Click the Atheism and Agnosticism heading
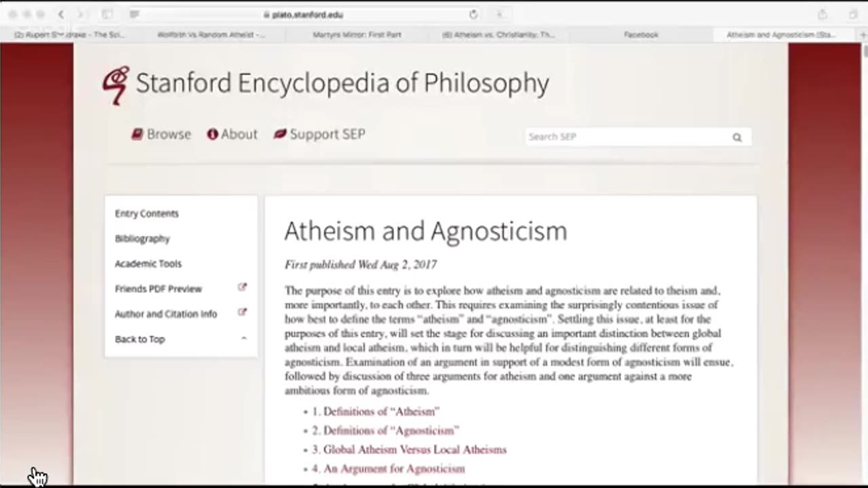The width and height of the screenshot is (868, 488). point(425,231)
